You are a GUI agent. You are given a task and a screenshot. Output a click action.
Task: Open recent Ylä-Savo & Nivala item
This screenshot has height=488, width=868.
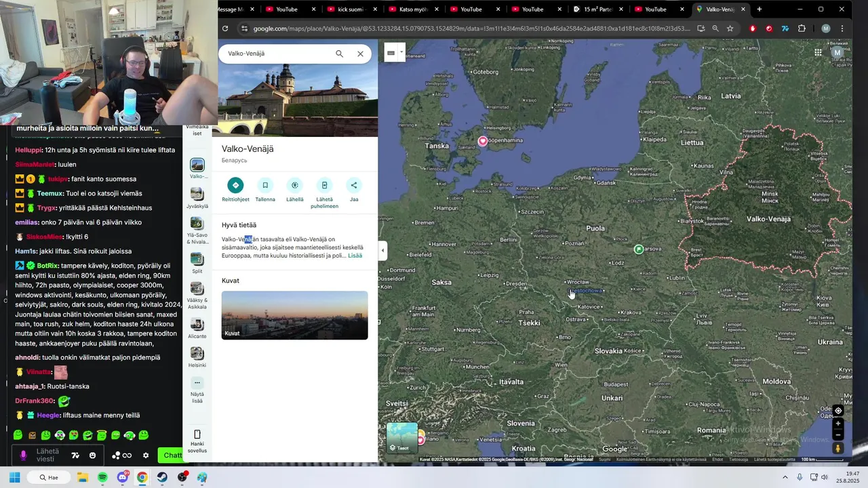(x=197, y=230)
